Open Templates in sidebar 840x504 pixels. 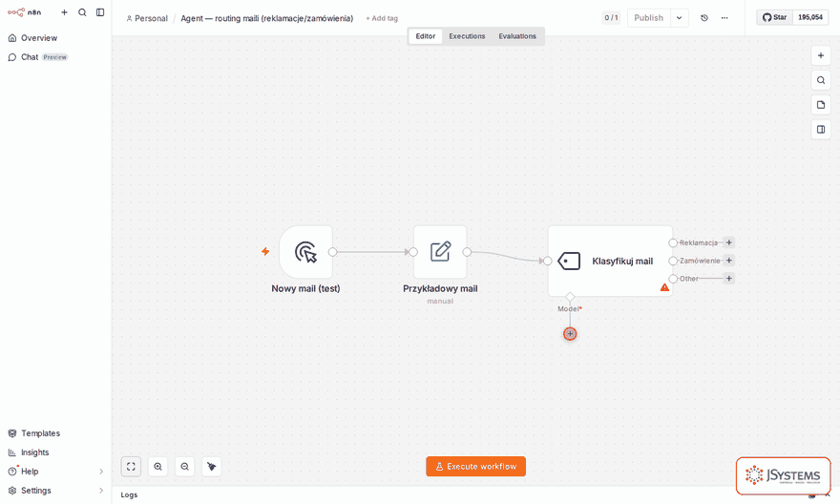pyautogui.click(x=33, y=433)
